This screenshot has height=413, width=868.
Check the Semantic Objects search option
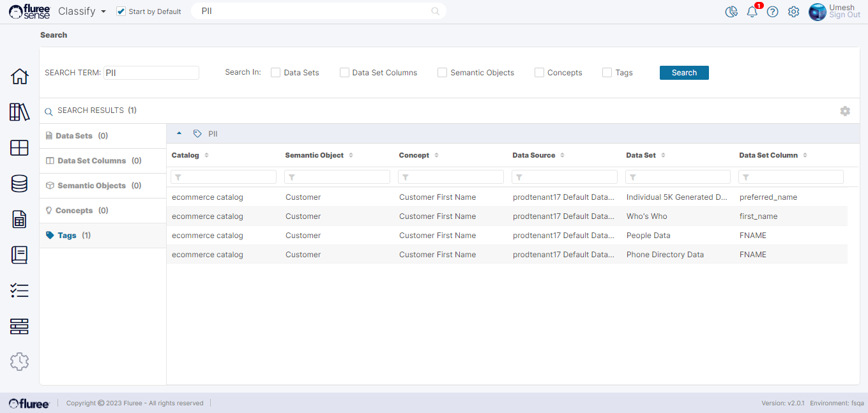coord(442,73)
